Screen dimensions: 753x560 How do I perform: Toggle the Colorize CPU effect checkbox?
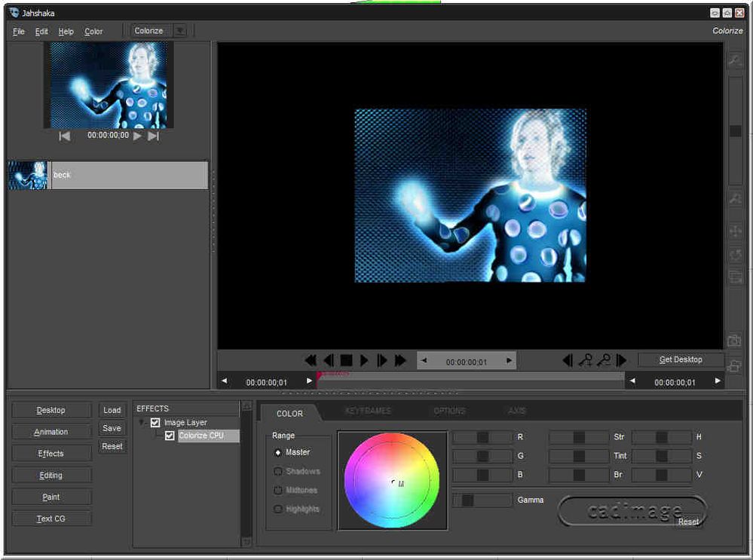click(x=170, y=436)
